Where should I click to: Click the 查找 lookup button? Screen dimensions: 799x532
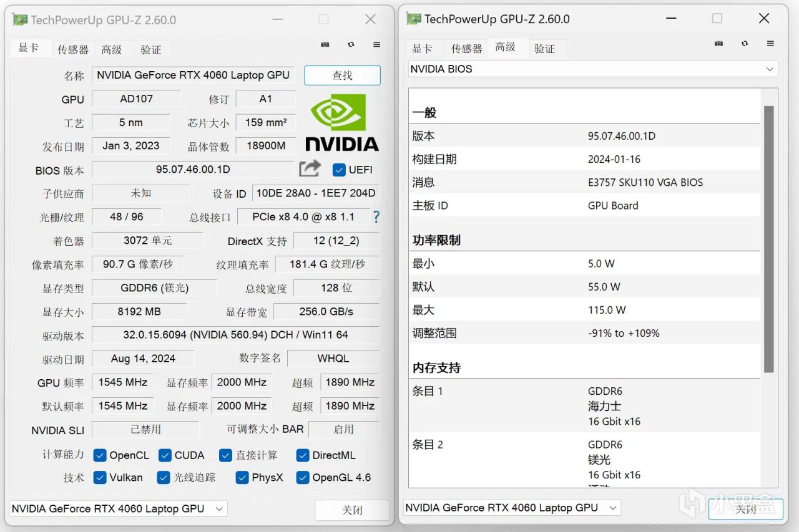pyautogui.click(x=342, y=75)
